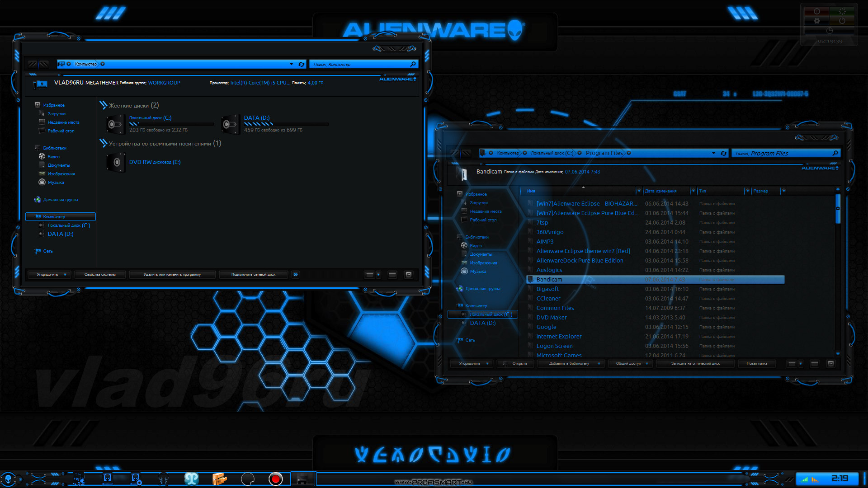Select the Internet Explorer folder
Screen dimensions: 868x488
[559, 336]
